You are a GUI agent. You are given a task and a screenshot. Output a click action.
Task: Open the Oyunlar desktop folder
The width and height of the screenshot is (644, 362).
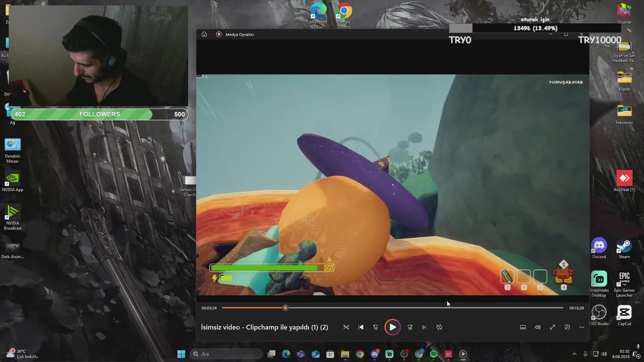point(624,14)
